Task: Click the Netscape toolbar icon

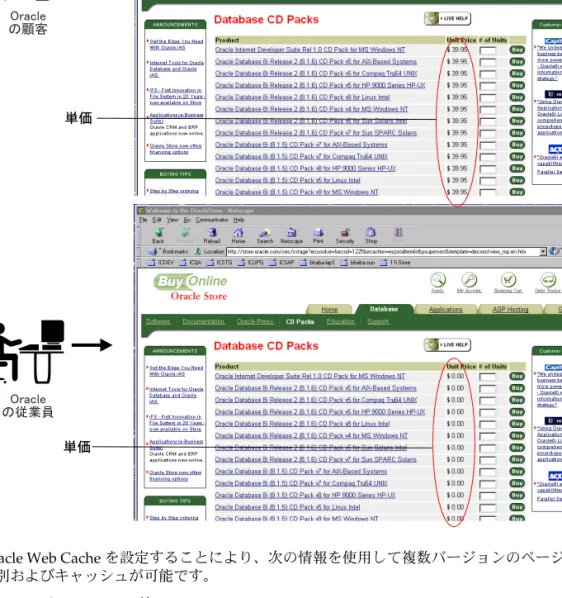Action: (292, 233)
